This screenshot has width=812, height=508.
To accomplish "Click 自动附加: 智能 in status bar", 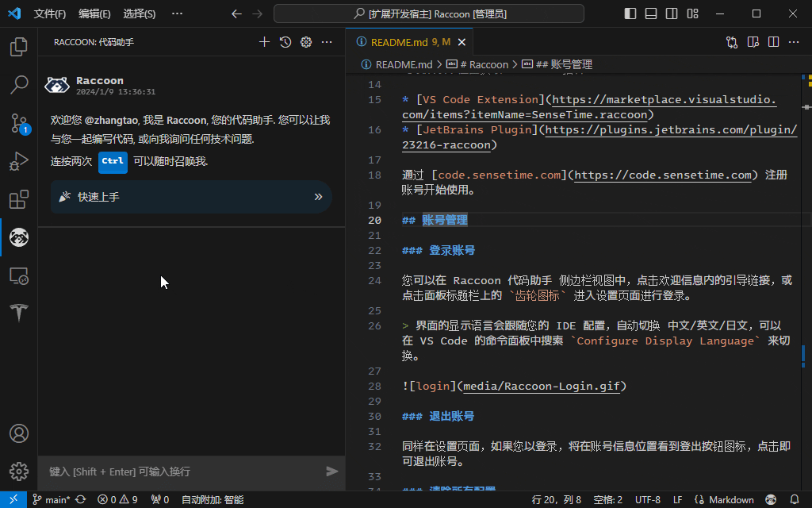I will click(213, 500).
